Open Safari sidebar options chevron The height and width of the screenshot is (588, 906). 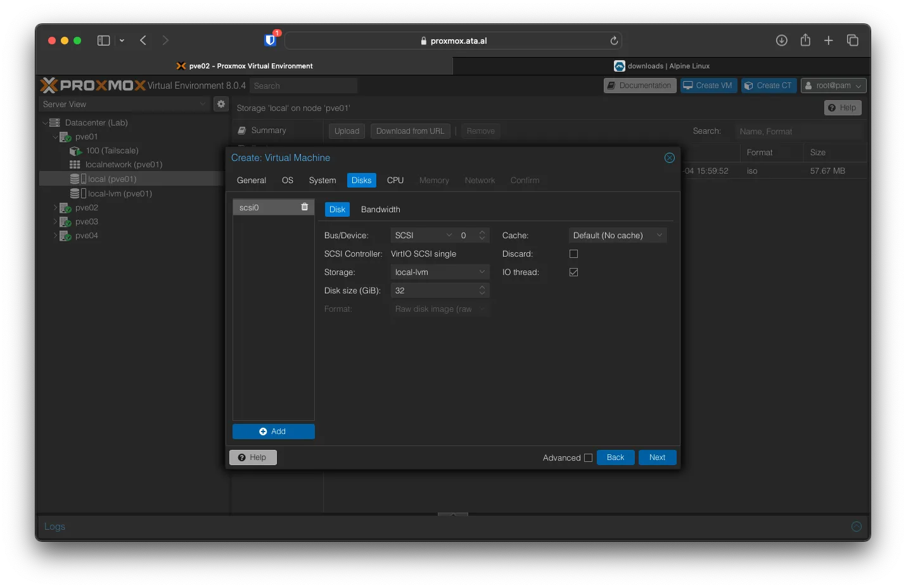pos(122,41)
